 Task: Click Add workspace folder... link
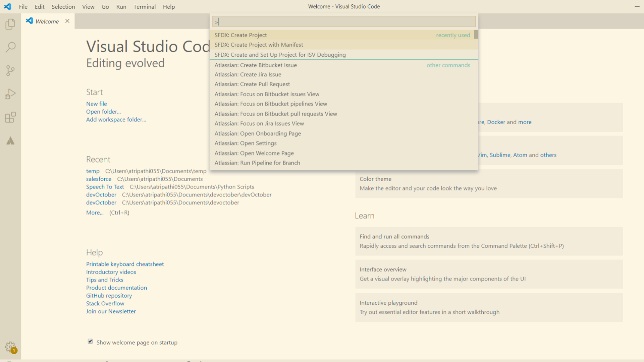(116, 120)
